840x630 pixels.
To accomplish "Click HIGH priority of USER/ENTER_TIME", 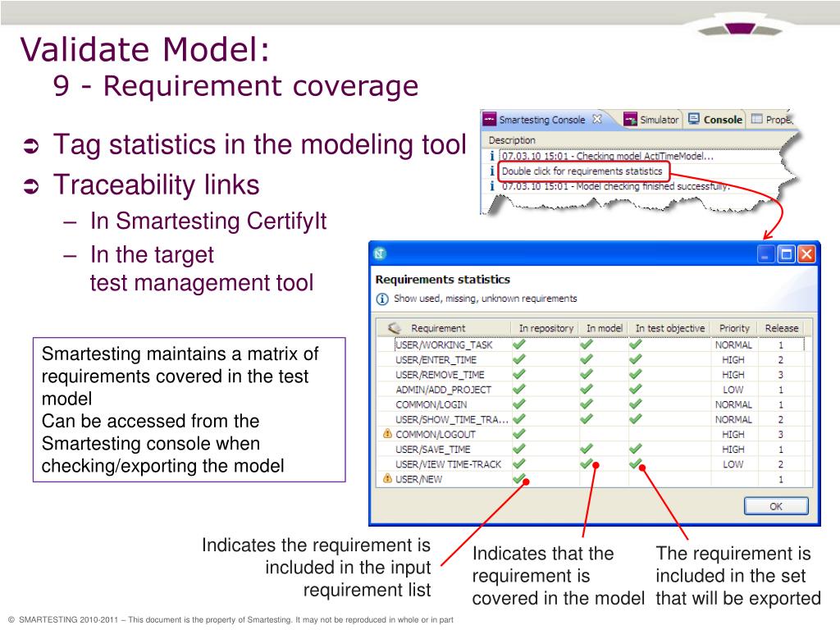I will [733, 360].
